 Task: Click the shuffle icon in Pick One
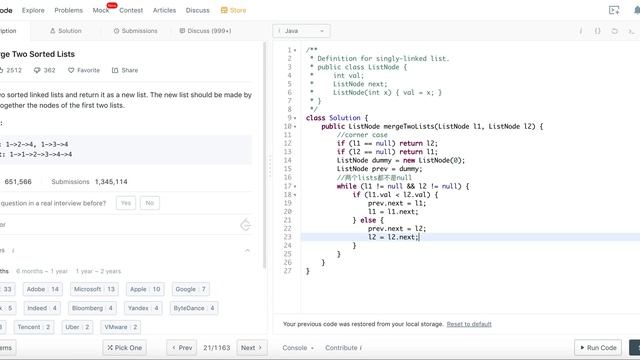[x=110, y=348]
